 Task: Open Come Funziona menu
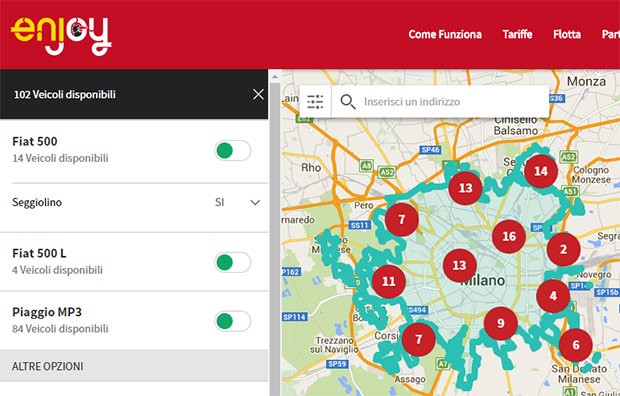coord(445,34)
